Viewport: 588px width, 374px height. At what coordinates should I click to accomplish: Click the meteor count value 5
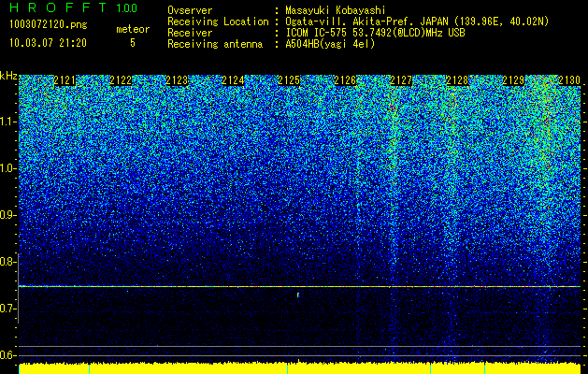point(133,43)
